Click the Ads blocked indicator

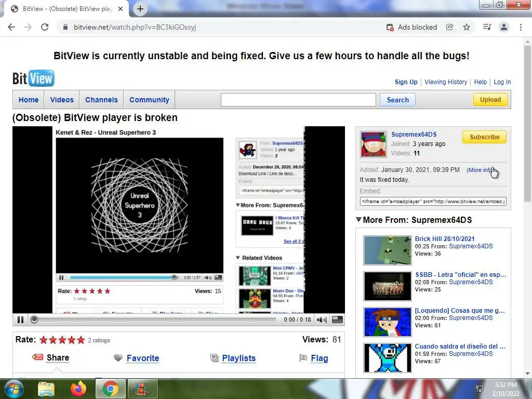tap(411, 27)
